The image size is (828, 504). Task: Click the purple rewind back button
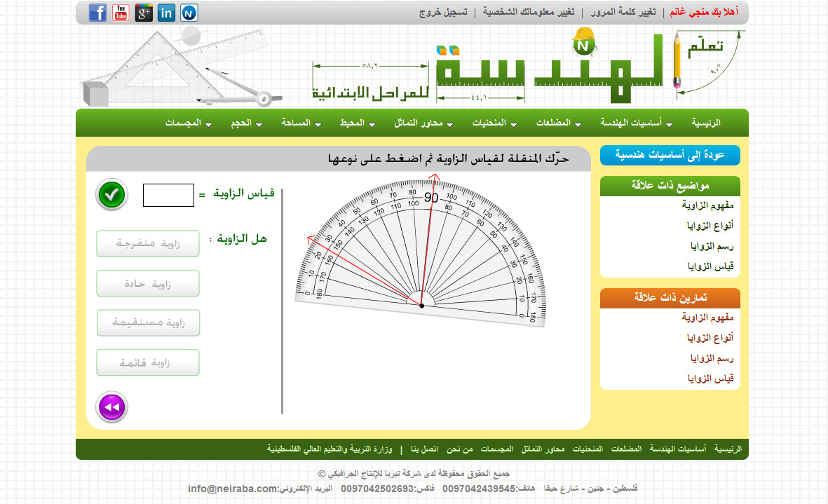pyautogui.click(x=112, y=407)
